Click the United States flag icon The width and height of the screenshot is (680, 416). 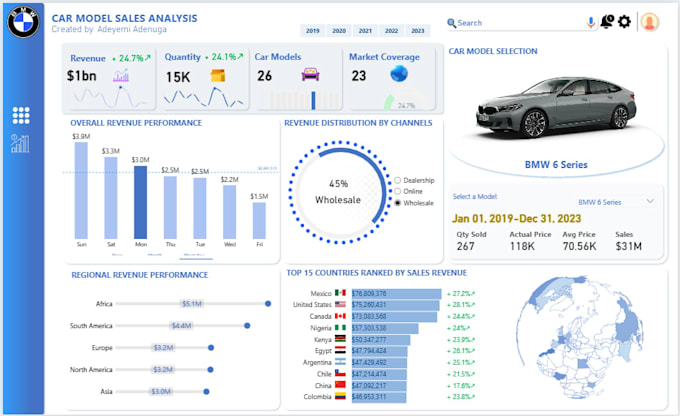point(340,305)
